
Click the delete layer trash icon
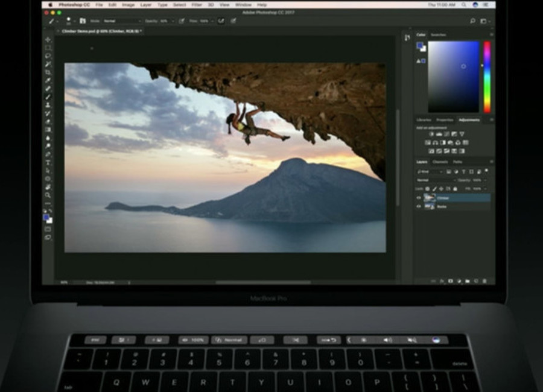coord(484,281)
